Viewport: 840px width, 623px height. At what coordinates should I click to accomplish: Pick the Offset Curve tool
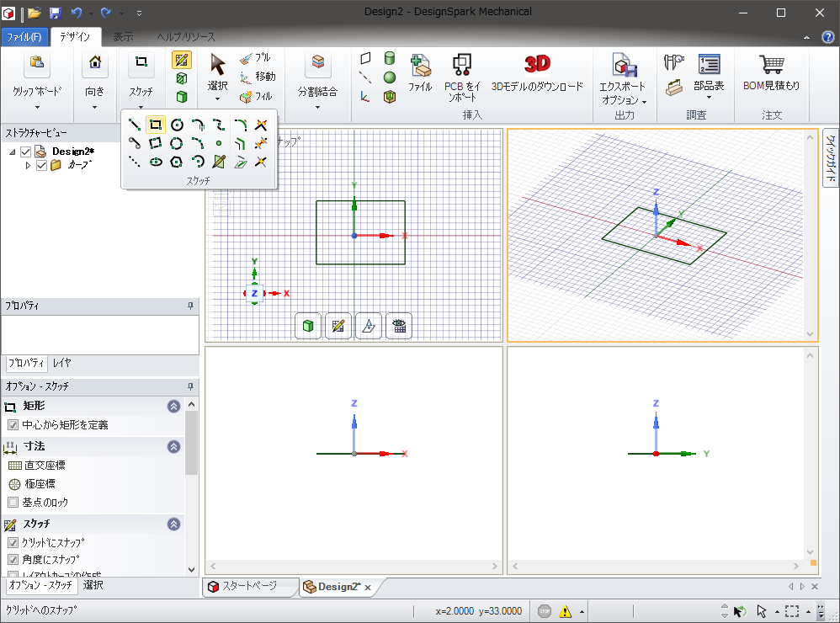(x=240, y=143)
